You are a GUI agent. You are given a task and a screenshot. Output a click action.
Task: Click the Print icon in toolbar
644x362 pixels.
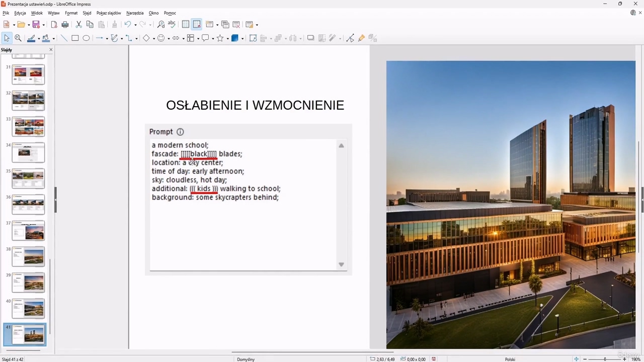(65, 25)
